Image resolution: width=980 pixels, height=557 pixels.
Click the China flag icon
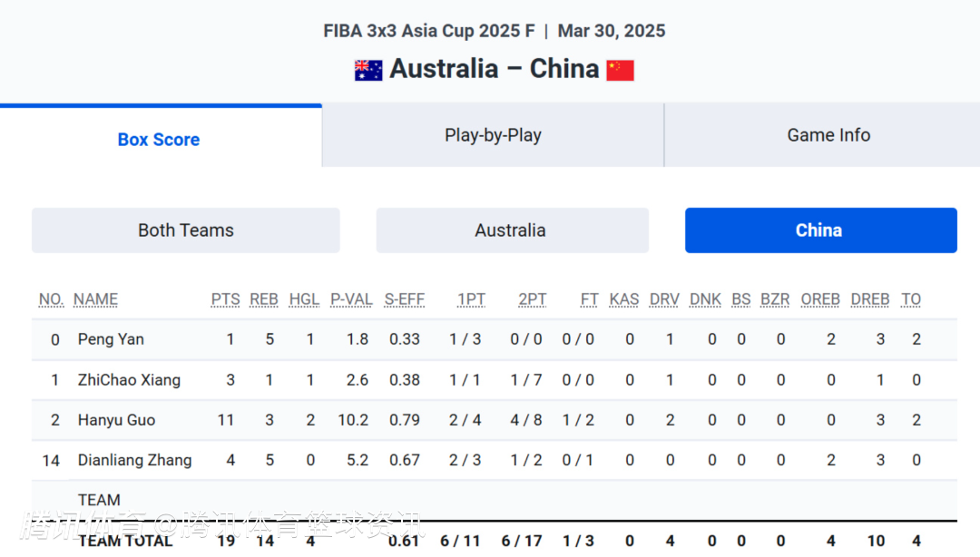[x=621, y=70]
